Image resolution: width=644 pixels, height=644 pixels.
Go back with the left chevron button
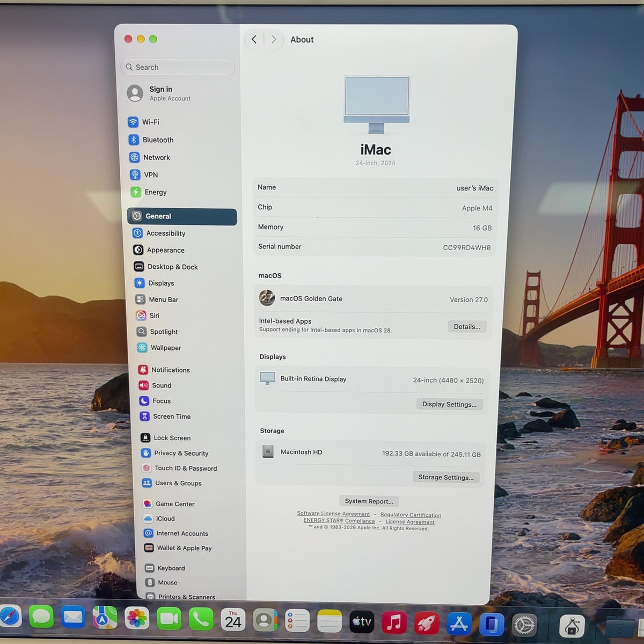[254, 39]
